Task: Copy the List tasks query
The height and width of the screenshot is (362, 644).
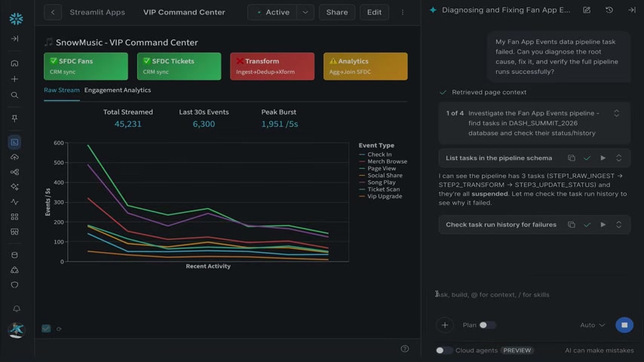Action: pyautogui.click(x=572, y=158)
